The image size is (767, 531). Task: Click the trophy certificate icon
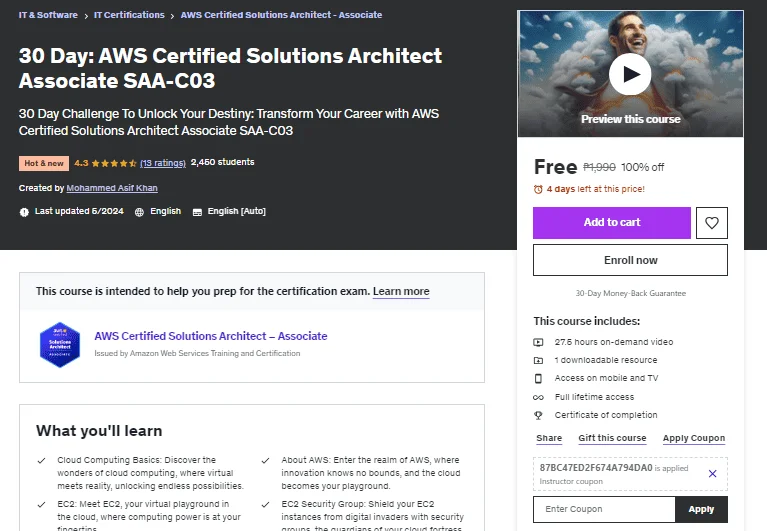tap(538, 415)
